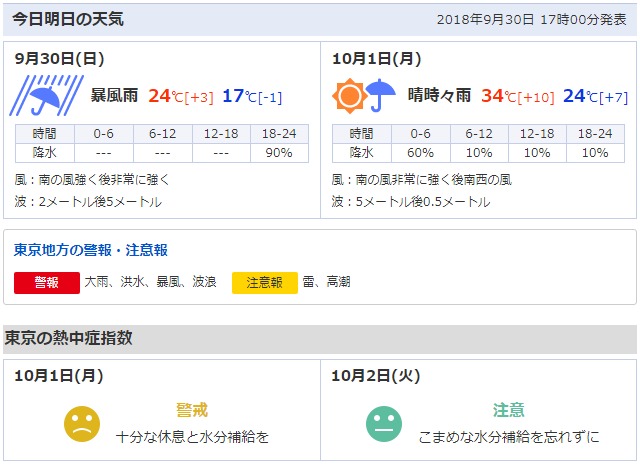Click the 10月2日(火) heat index heading
This screenshot has height=465, width=640.
tap(377, 376)
